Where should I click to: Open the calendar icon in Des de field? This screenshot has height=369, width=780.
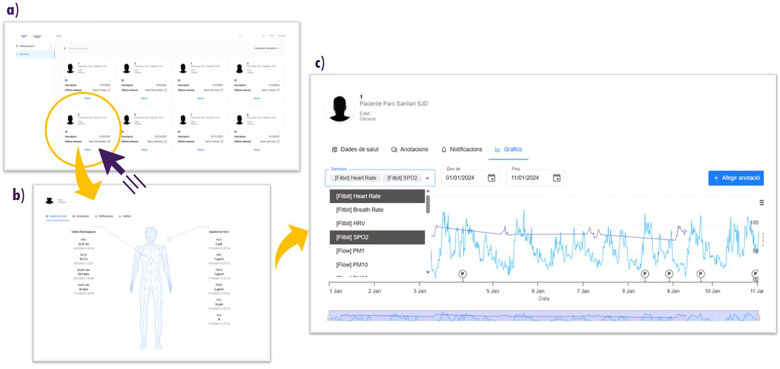point(491,178)
